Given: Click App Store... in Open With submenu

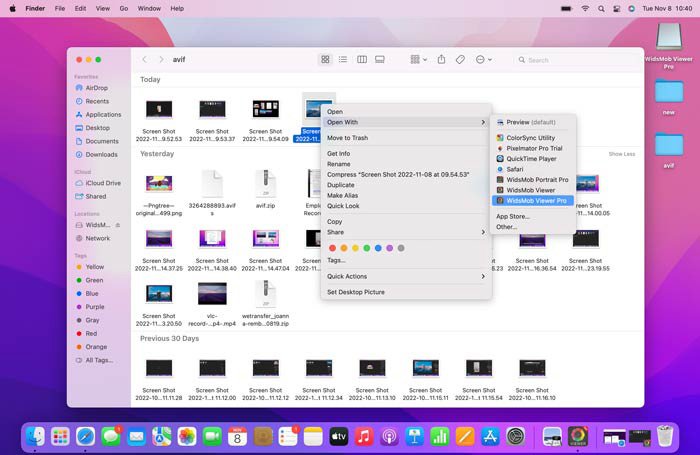Looking at the screenshot, I should click(x=533, y=217).
